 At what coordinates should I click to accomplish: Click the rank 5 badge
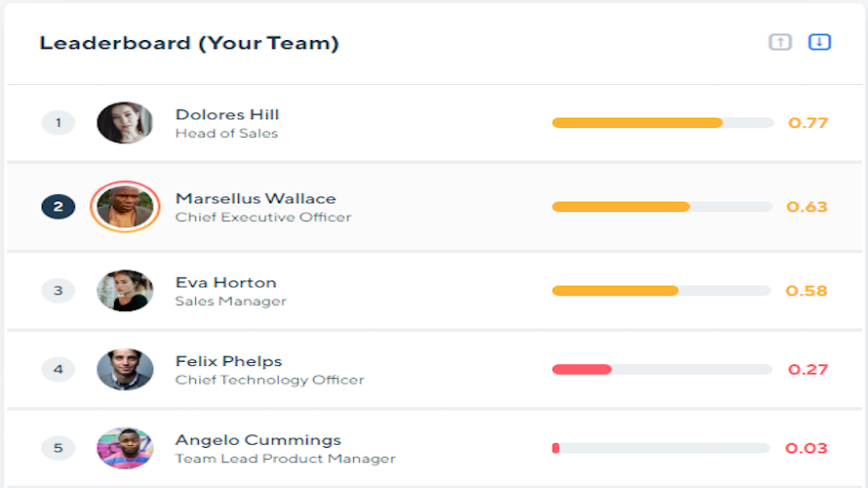59,448
